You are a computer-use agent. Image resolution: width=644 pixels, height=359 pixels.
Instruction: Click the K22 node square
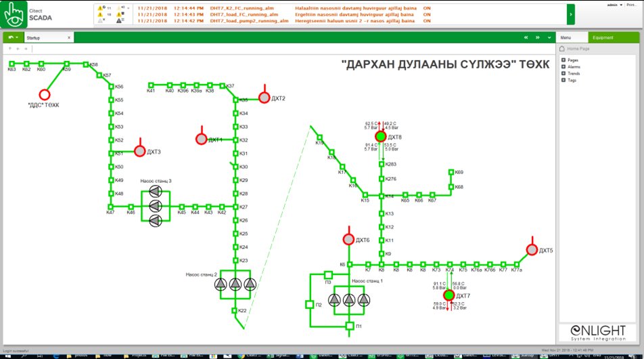pos(235,310)
